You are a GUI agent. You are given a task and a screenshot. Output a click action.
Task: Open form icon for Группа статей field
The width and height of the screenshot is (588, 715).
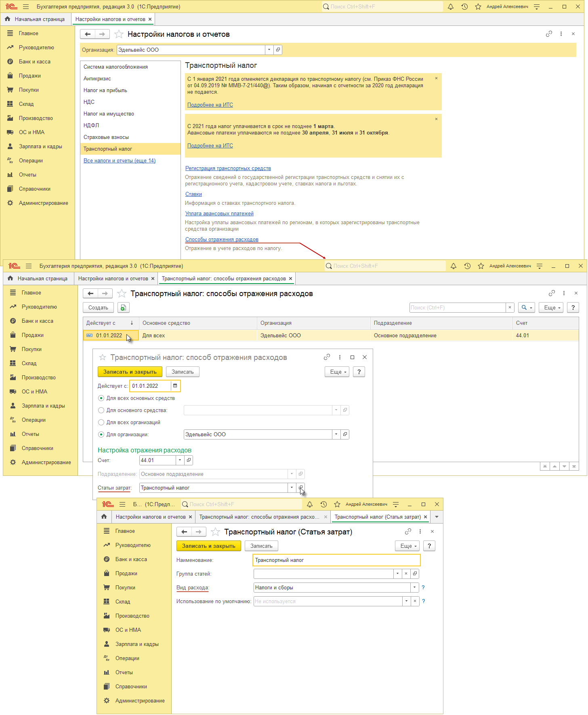click(415, 574)
